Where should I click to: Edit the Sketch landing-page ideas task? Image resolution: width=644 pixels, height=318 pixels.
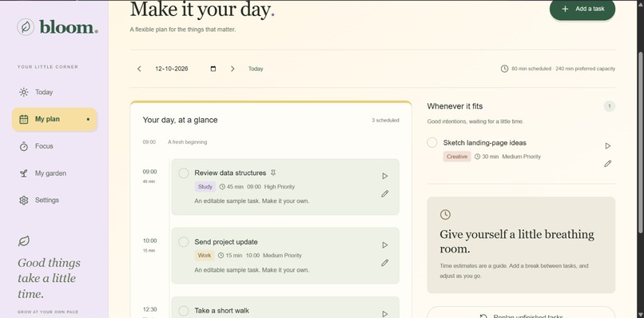point(608,164)
